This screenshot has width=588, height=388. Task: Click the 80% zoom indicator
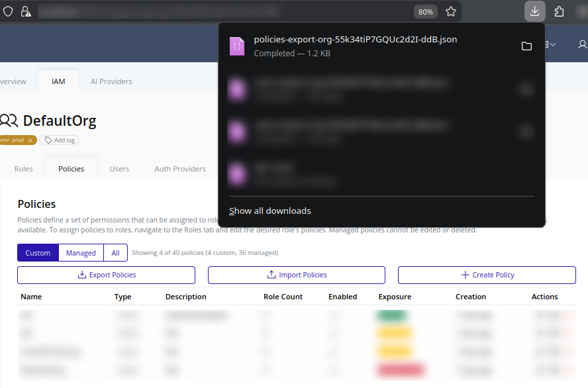click(x=425, y=11)
